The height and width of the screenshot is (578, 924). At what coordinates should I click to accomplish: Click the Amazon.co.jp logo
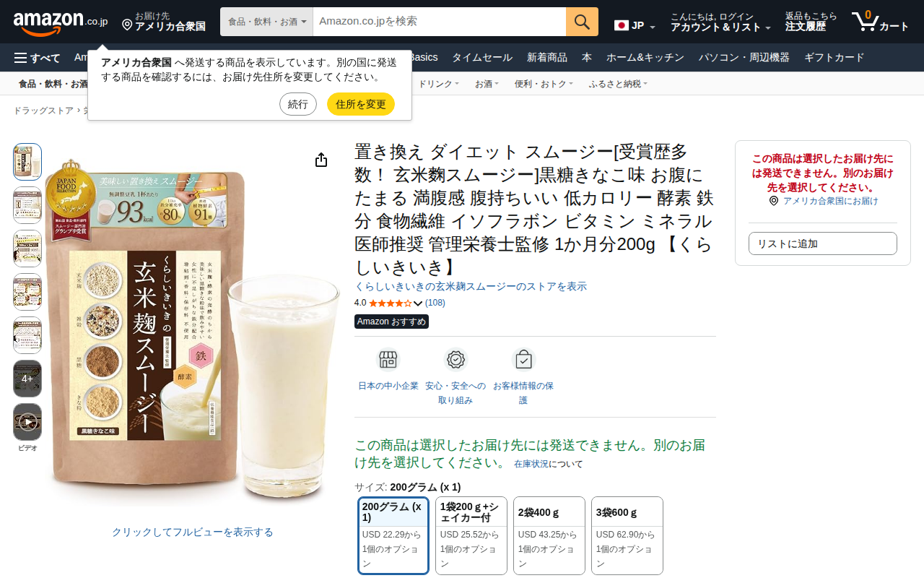61,22
